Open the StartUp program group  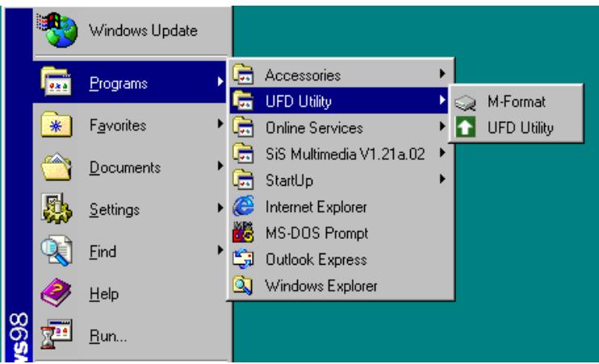pos(339,179)
